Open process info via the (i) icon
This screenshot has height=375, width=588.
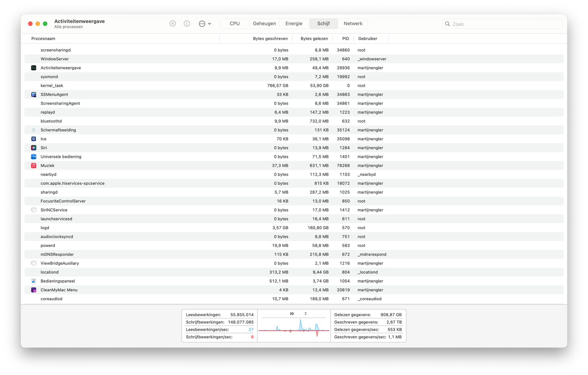(x=187, y=24)
